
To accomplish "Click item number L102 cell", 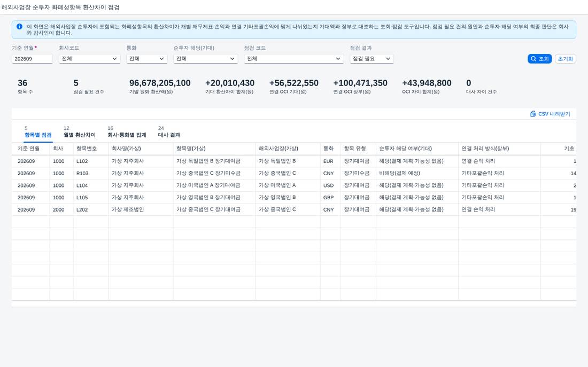I will coord(91,161).
